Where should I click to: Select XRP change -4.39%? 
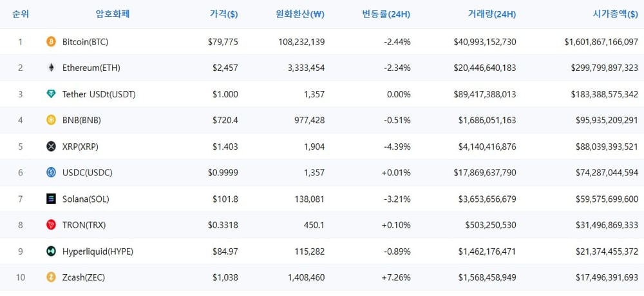point(397,147)
